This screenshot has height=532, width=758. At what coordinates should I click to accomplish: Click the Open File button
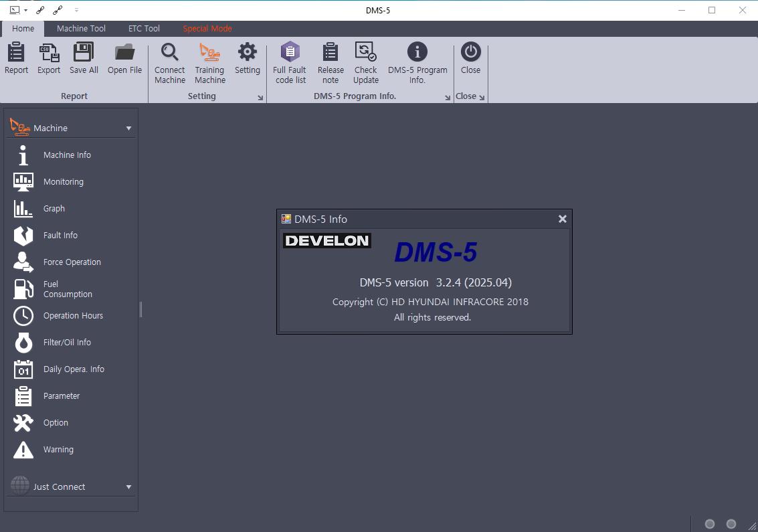124,58
